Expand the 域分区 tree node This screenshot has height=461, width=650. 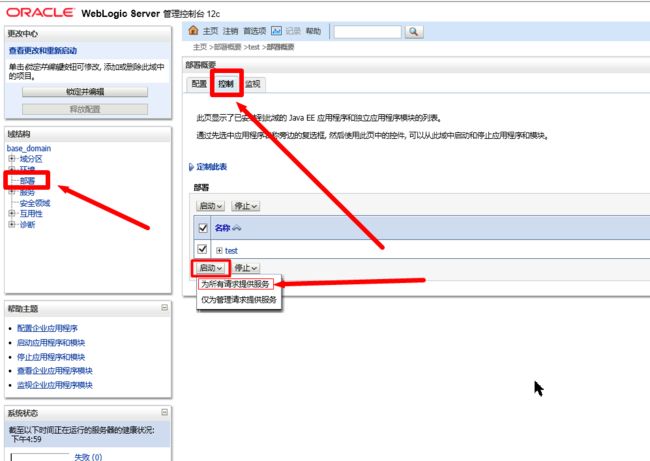click(12, 158)
